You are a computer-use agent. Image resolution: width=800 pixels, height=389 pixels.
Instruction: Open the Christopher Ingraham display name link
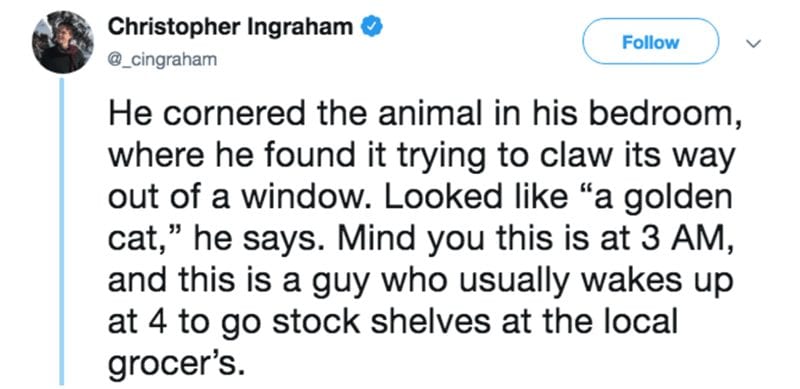[230, 28]
